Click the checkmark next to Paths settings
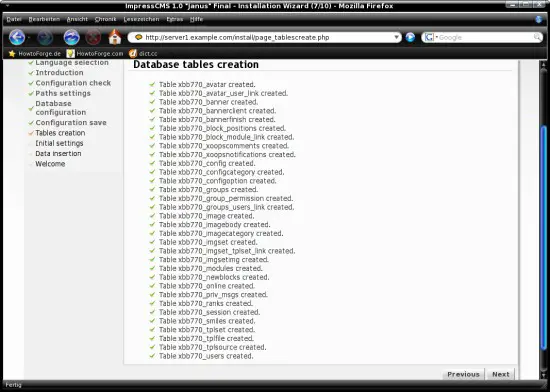The height and width of the screenshot is (392, 550). pyautogui.click(x=31, y=93)
